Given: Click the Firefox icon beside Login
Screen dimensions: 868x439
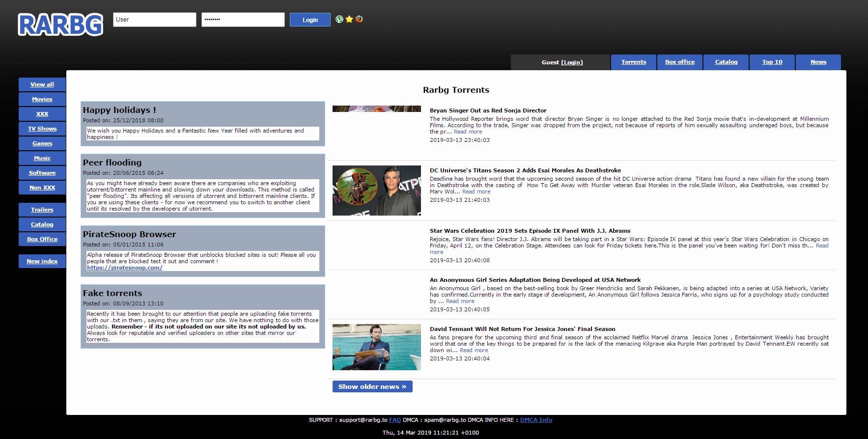Looking at the screenshot, I should (x=359, y=19).
